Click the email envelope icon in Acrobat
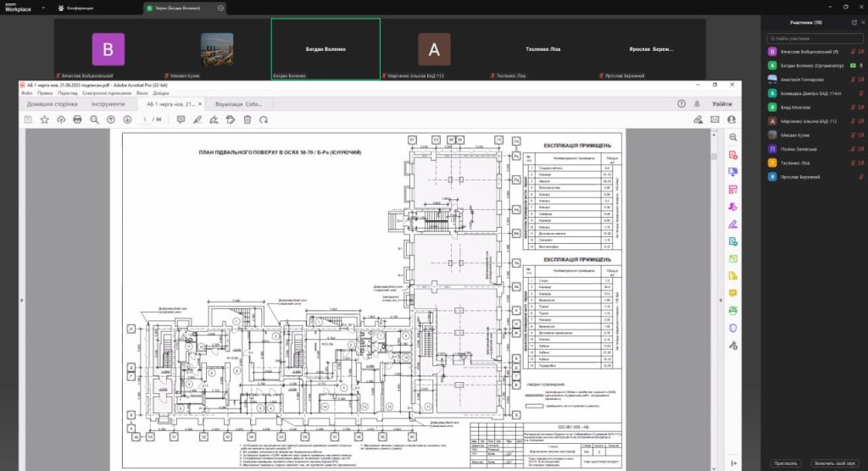Screen dimensions: 868x471 tap(715, 119)
